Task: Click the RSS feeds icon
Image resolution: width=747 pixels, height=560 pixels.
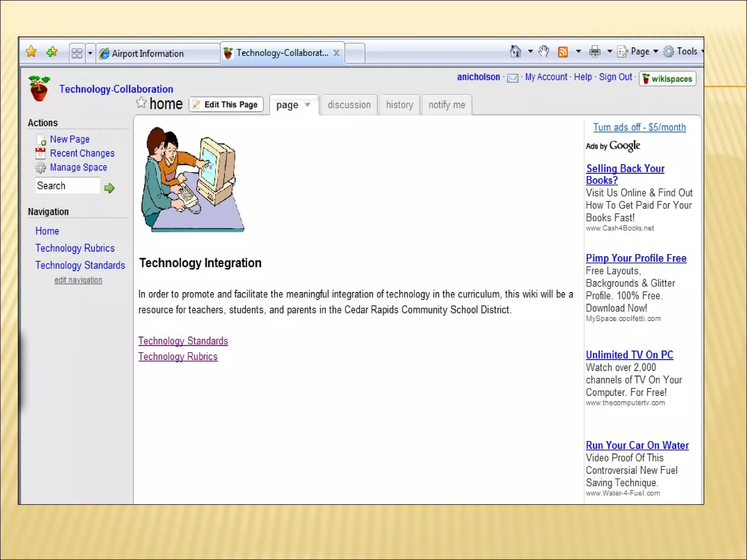Action: [563, 52]
